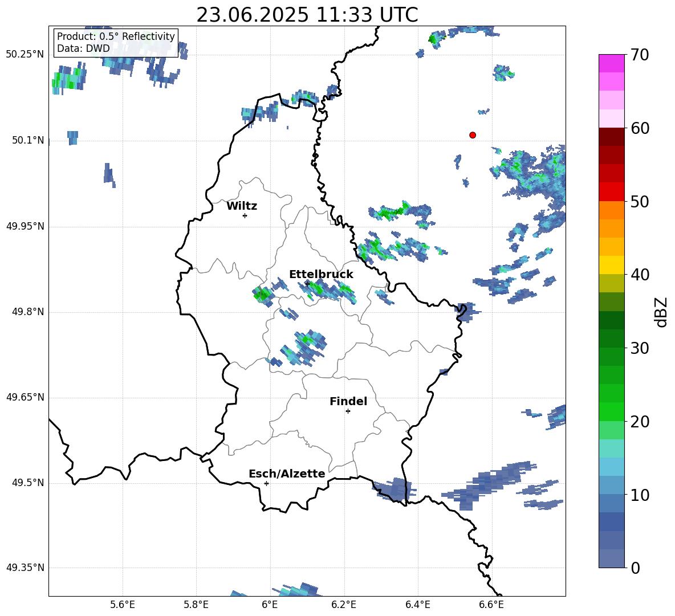Screen dimensions: 675x616
Task: Click the Wiltz station cross marker
Action: click(x=245, y=215)
